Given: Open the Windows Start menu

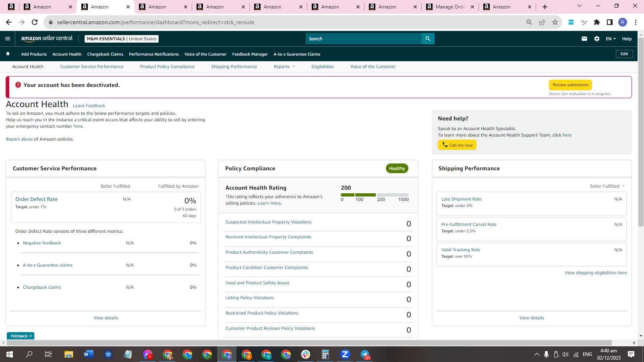Looking at the screenshot, I should 10,354.
